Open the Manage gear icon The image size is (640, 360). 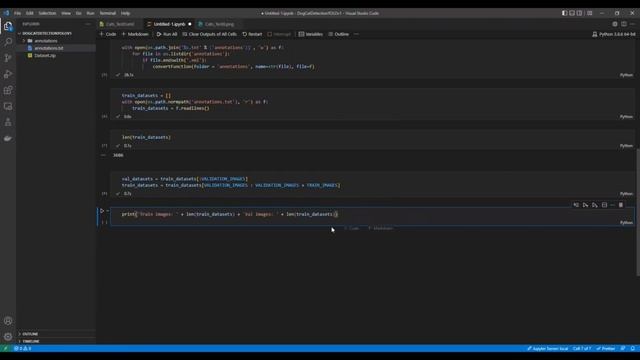(8, 337)
